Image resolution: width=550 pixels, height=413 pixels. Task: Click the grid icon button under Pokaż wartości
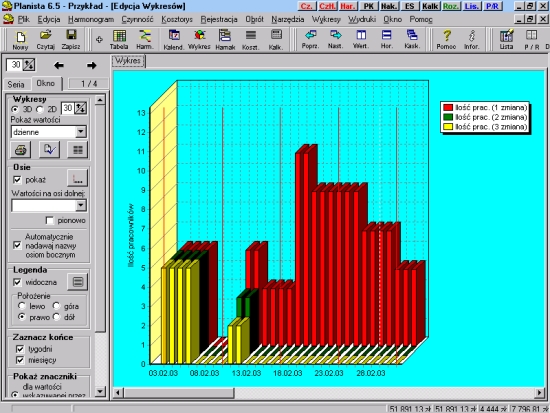pos(78,150)
